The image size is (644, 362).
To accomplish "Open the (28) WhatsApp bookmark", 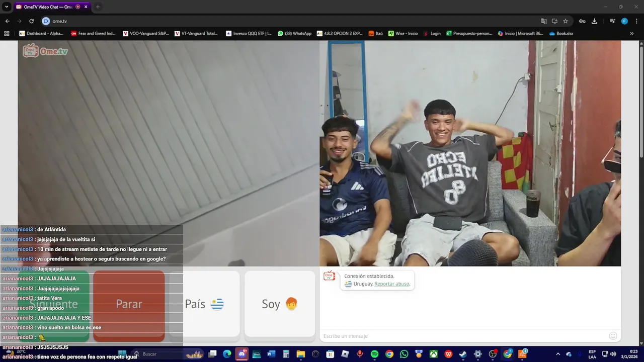I will (x=294, y=34).
